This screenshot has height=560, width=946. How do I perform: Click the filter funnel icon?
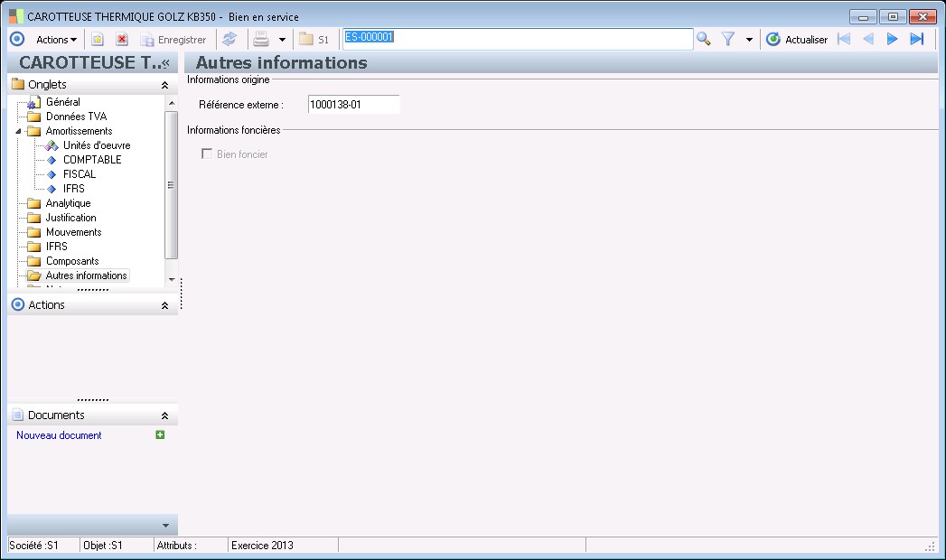(728, 39)
